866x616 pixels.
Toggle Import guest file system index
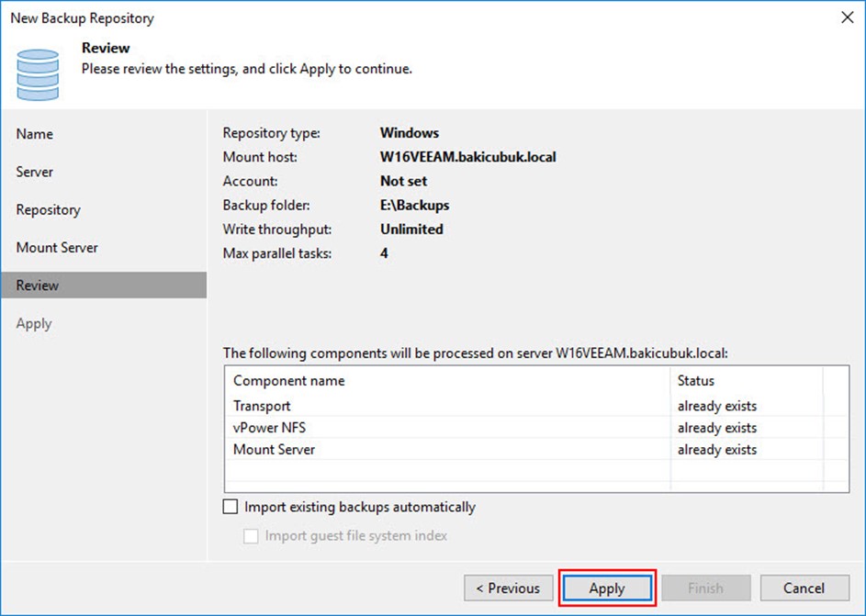251,536
